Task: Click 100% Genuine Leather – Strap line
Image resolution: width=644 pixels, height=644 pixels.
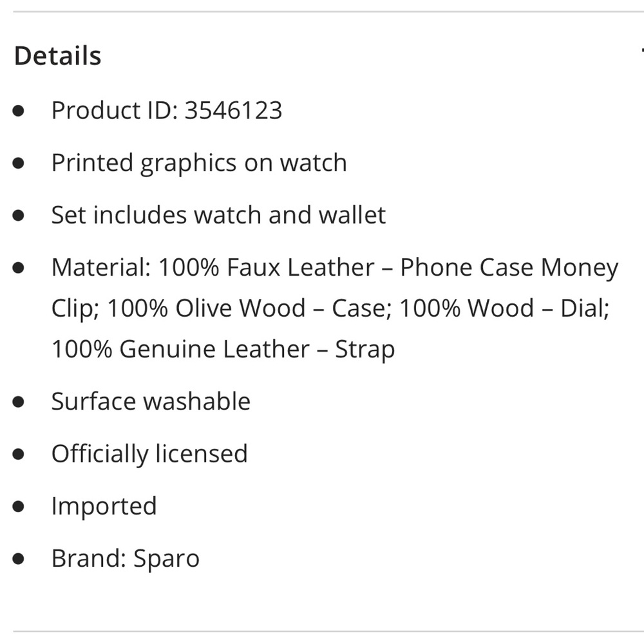Action: click(223, 349)
